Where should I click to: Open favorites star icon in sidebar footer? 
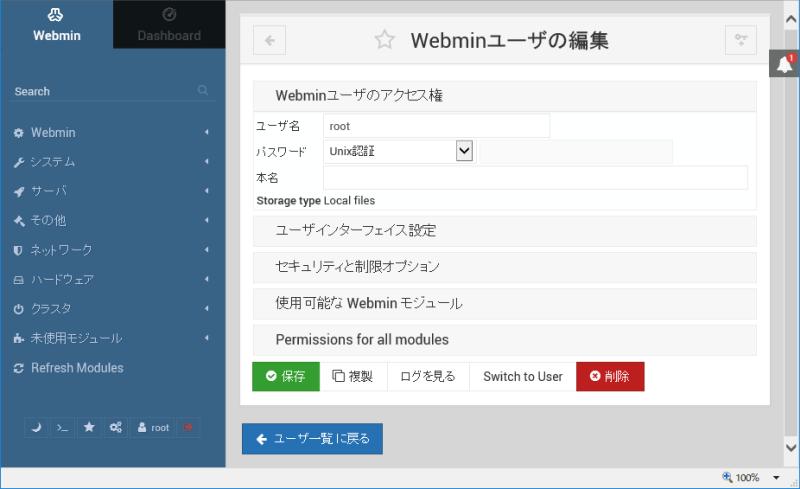(x=89, y=427)
